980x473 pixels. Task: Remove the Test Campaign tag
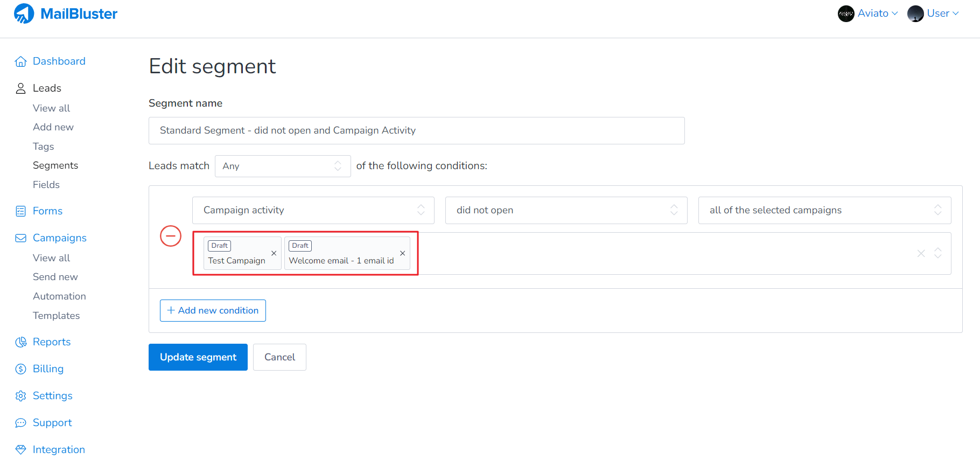(x=274, y=253)
